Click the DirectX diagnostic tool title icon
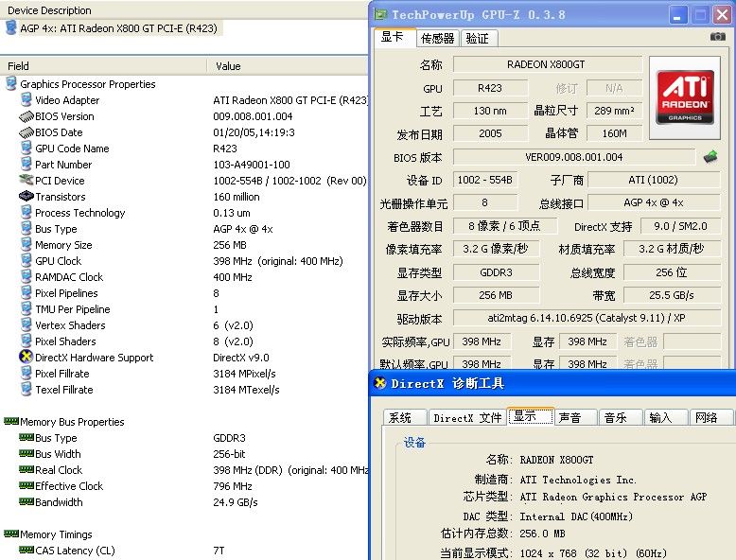 tap(380, 383)
